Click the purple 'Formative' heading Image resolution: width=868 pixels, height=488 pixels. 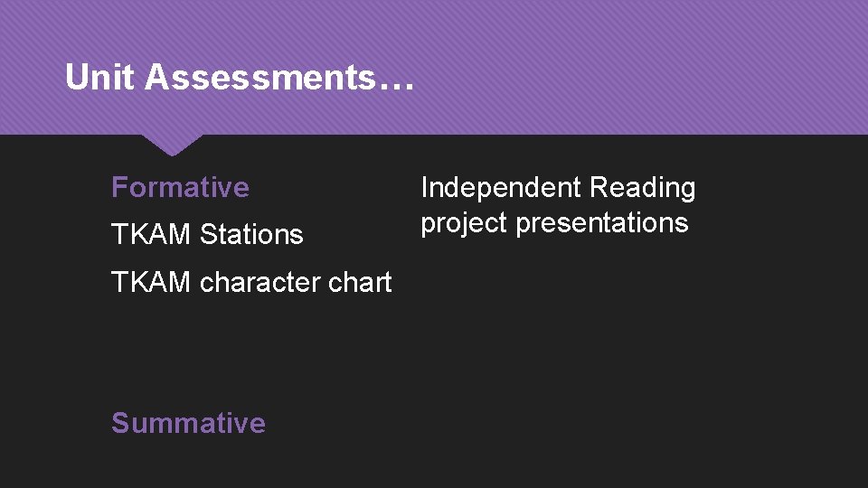click(180, 188)
